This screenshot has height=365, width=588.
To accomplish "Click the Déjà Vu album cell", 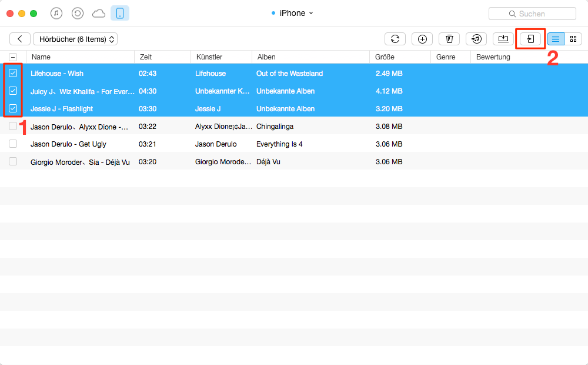I will coord(268,162).
